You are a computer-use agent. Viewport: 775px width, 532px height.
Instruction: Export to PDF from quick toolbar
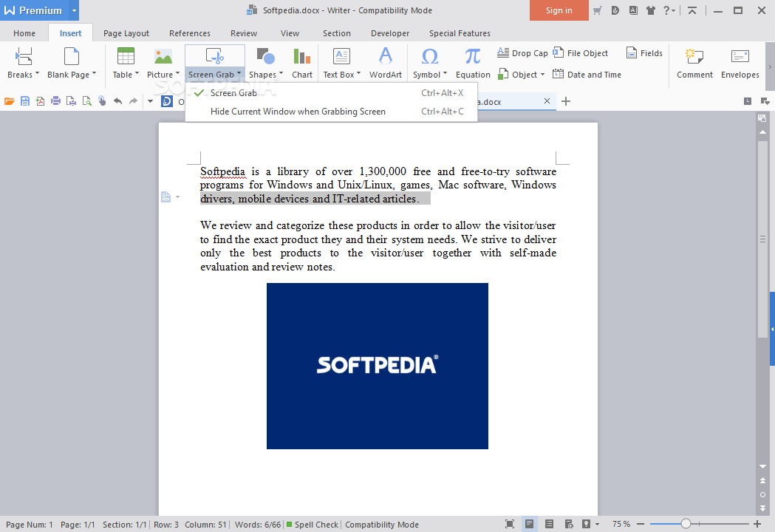click(x=41, y=101)
